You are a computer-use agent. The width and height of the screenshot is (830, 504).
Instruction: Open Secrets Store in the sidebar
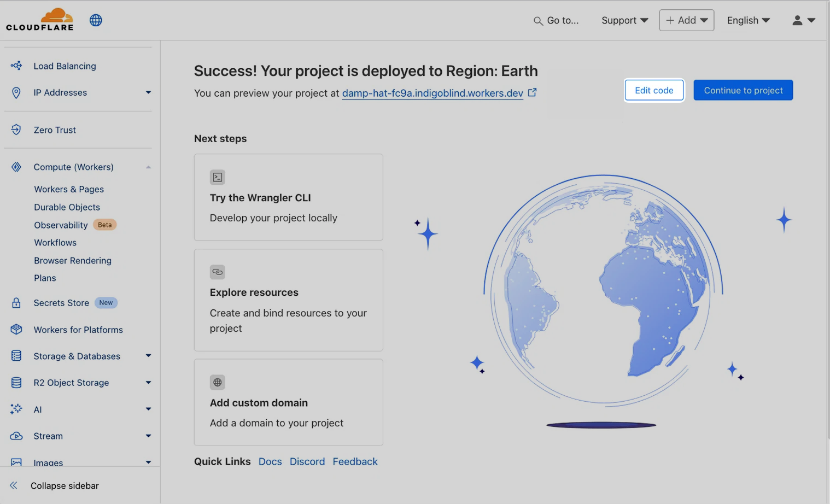(61, 303)
